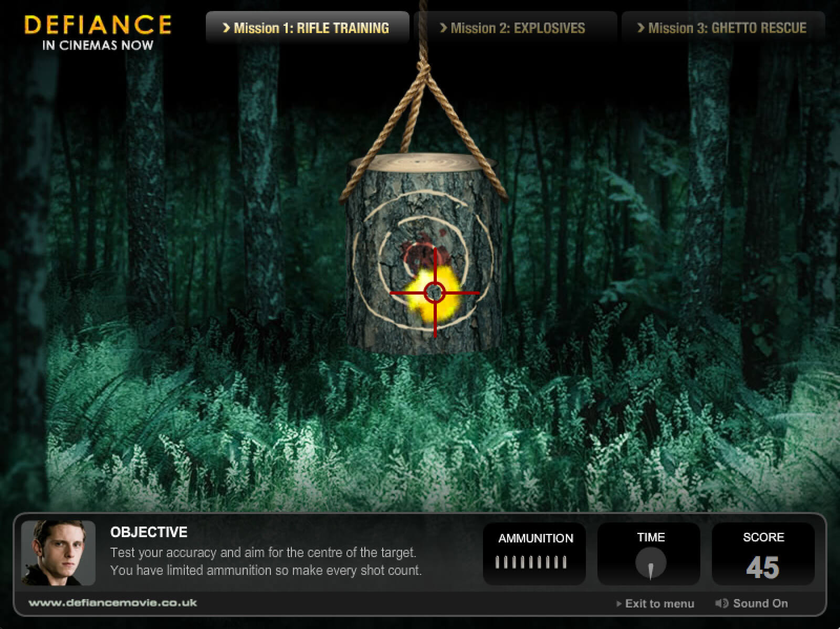
Task: Click the AMMUNITION label
Action: [x=535, y=538]
